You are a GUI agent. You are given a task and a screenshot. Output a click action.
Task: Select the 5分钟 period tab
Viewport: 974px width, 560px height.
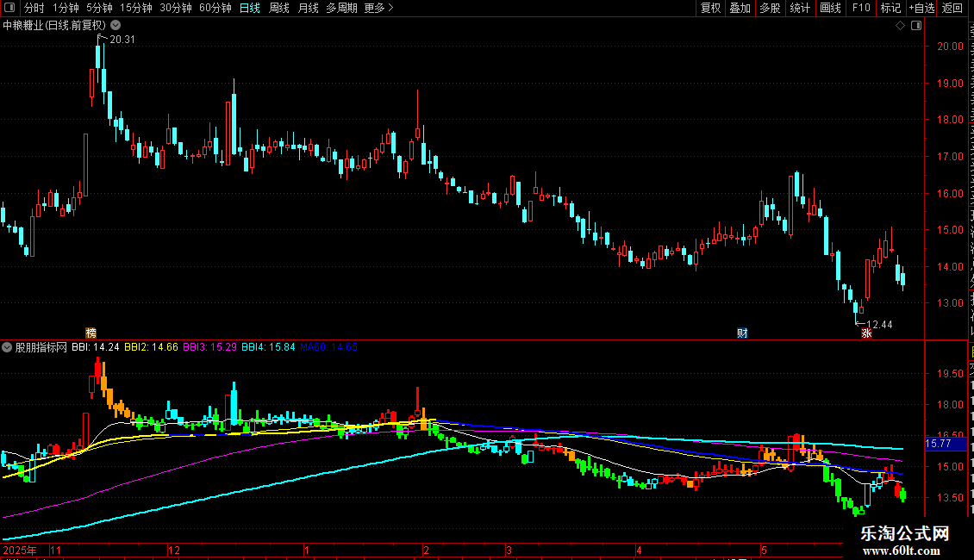coord(99,8)
